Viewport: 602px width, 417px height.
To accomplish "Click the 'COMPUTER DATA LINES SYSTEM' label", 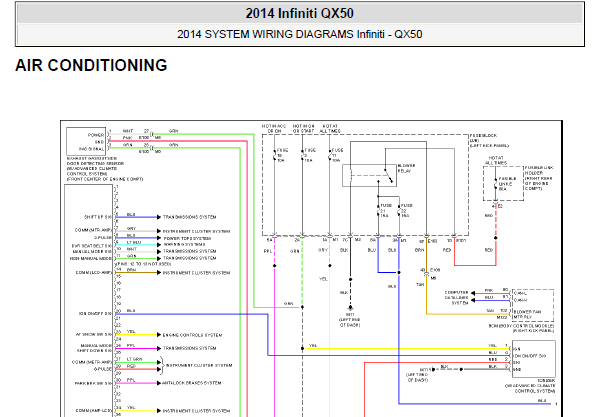I will pos(456,298).
